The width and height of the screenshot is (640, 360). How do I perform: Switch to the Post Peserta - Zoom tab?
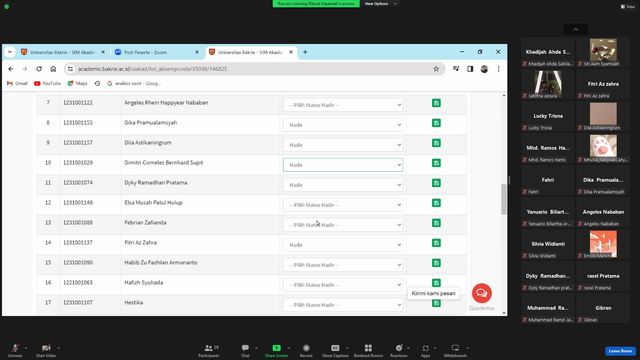click(156, 52)
